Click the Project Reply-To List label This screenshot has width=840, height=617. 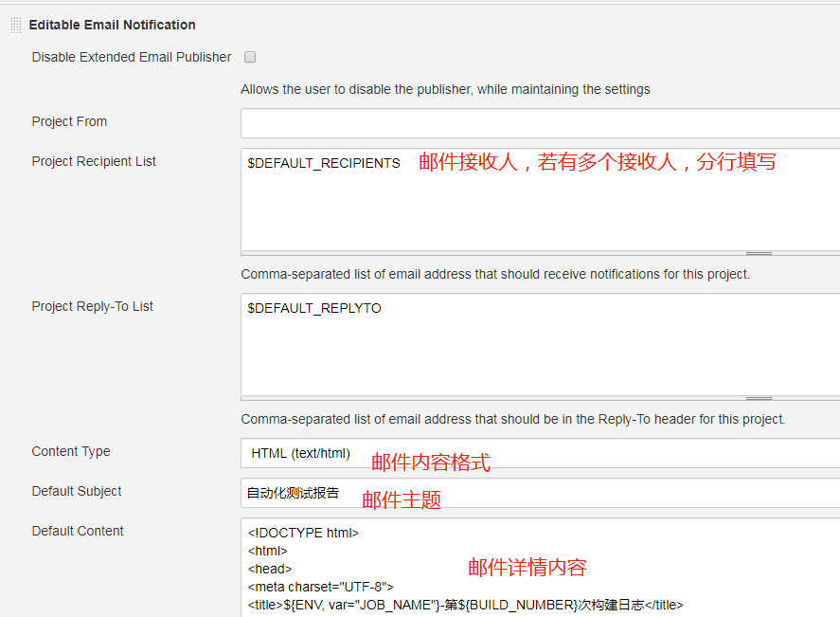pyautogui.click(x=92, y=306)
